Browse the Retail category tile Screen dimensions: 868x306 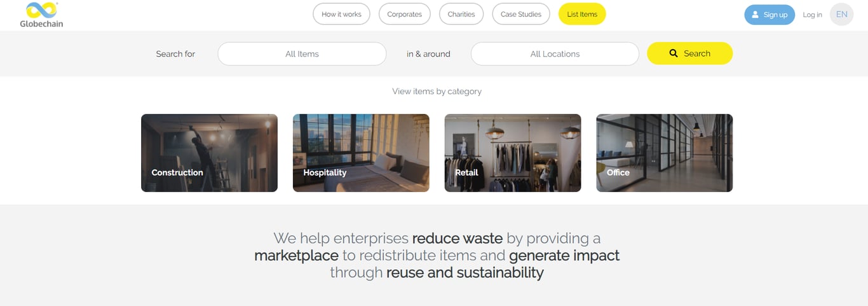(x=513, y=153)
